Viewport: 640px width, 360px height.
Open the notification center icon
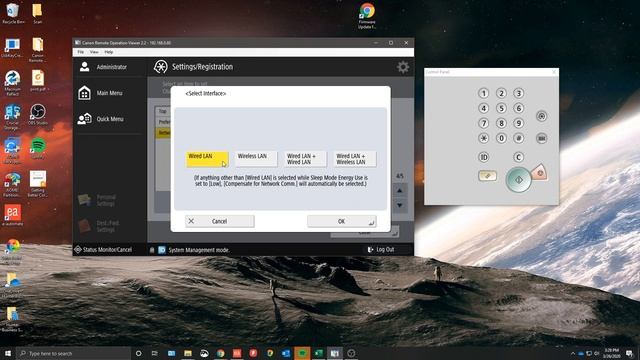coord(629,353)
